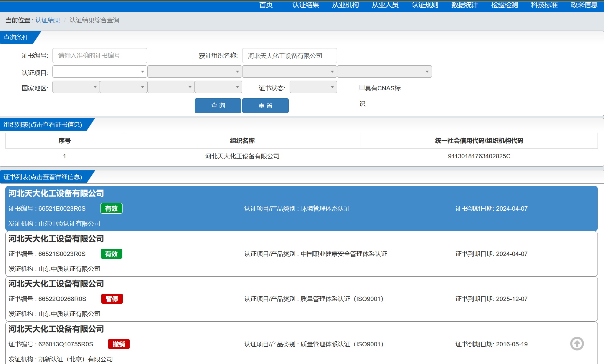Click the 组织列表 section header

pos(43,124)
